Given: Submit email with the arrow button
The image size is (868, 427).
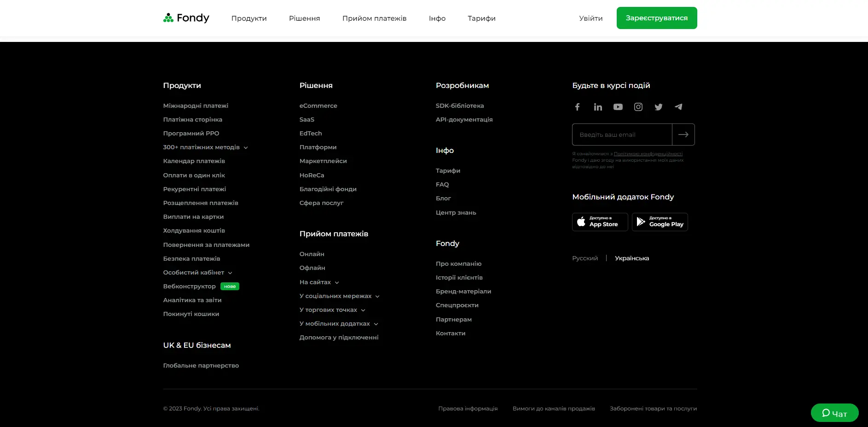Looking at the screenshot, I should tap(683, 135).
